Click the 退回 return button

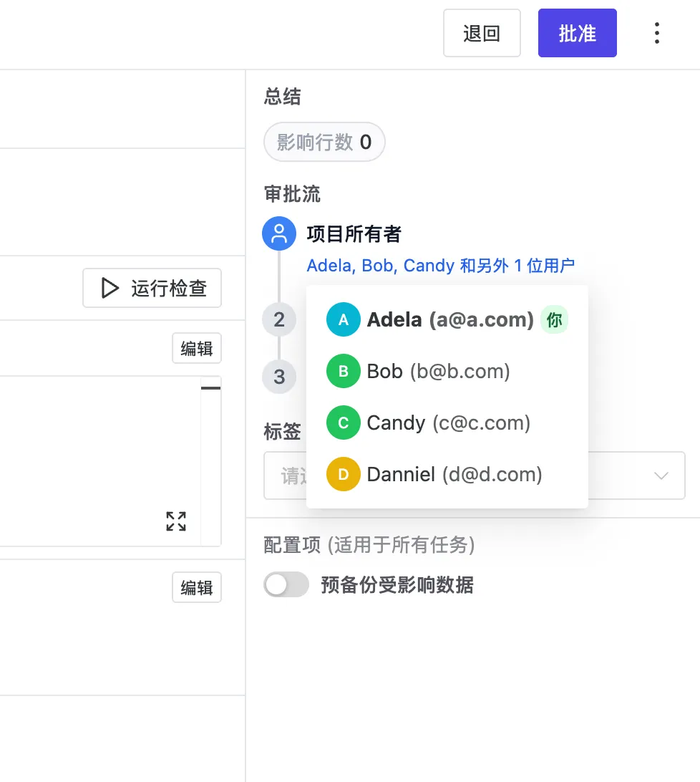[x=482, y=33]
